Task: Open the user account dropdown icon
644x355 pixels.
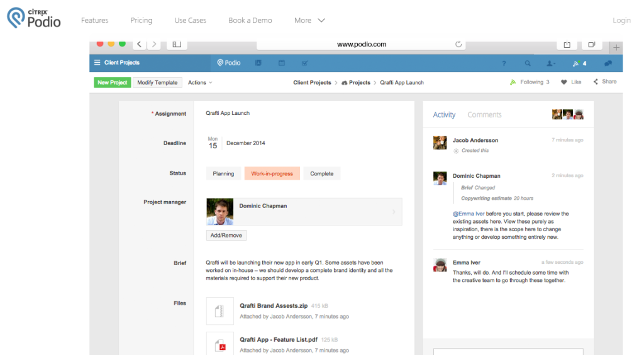Action: 551,63
